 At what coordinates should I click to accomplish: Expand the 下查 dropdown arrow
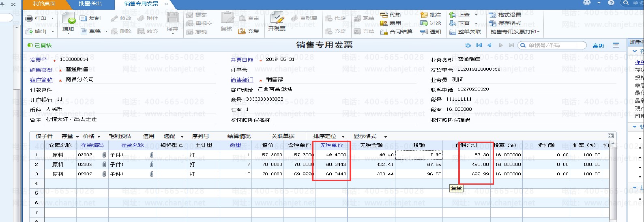(476, 24)
